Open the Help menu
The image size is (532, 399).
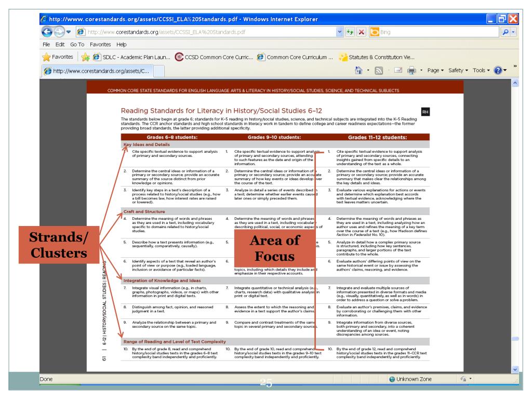click(121, 45)
